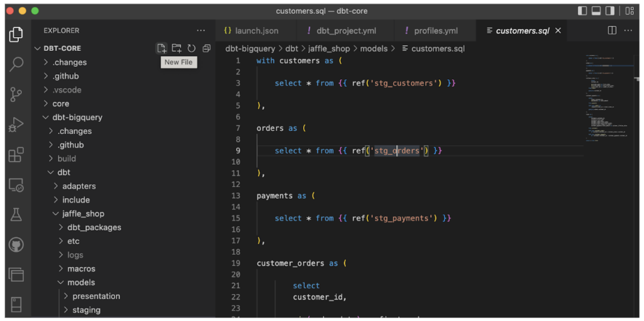This screenshot has height=321, width=644.
Task: Open the Testing flask view
Action: coord(16,215)
